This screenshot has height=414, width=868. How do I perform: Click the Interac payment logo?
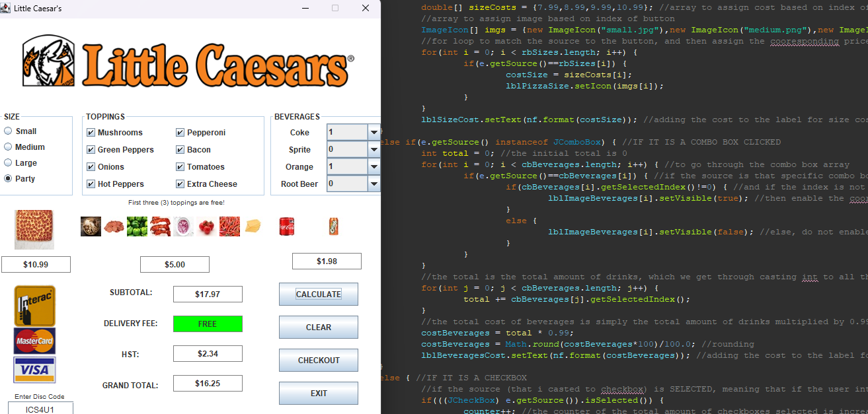(34, 305)
